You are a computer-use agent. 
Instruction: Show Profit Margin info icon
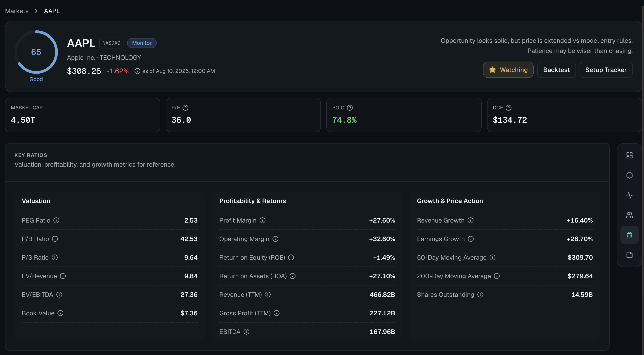click(x=263, y=220)
